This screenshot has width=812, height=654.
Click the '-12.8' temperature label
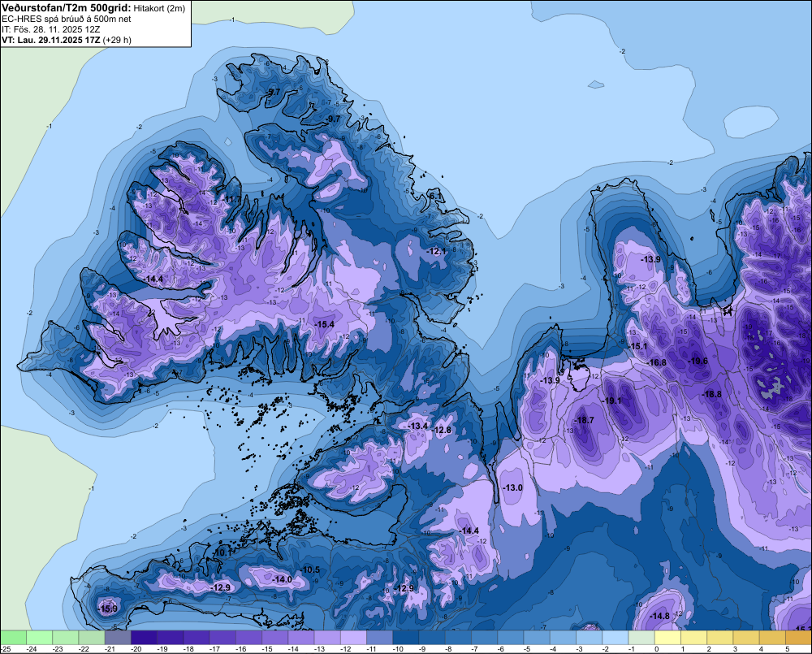tap(443, 430)
